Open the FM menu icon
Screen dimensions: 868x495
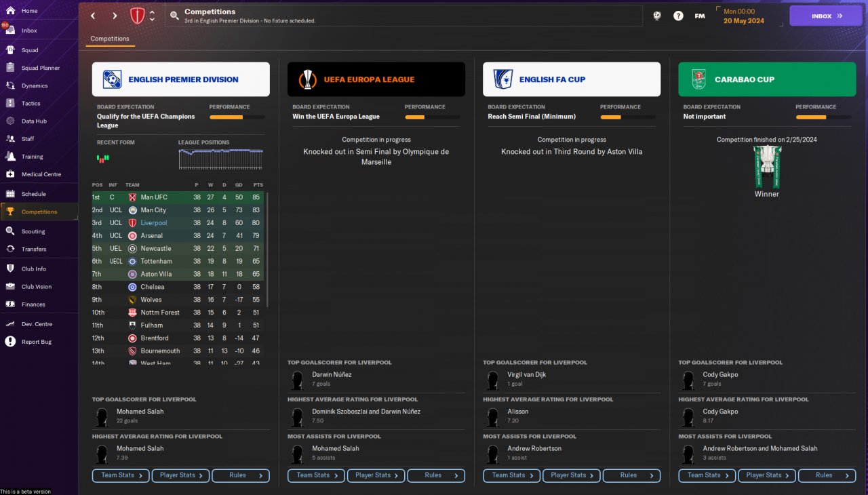(x=700, y=16)
